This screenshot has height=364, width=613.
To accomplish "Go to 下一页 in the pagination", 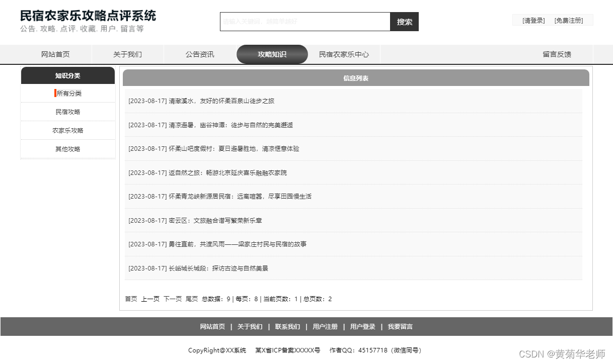I will click(172, 299).
